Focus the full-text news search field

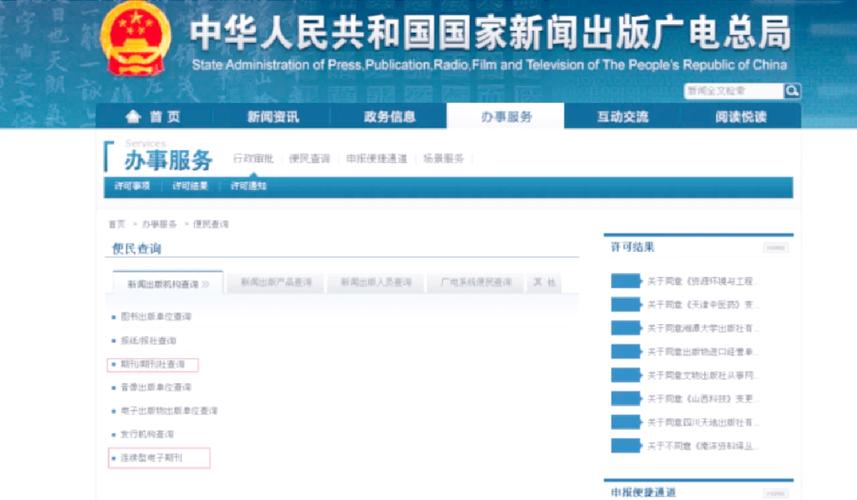coord(733,91)
